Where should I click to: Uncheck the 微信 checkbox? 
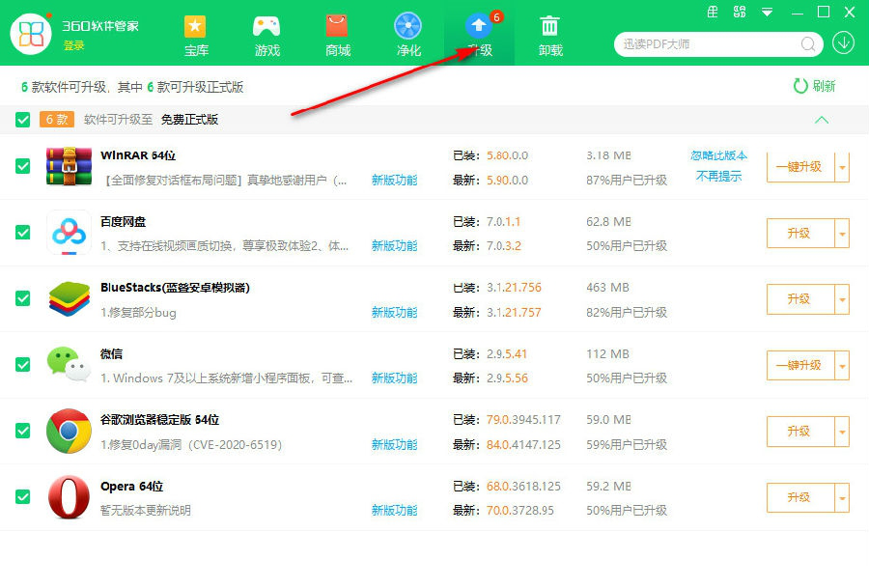coord(23,365)
